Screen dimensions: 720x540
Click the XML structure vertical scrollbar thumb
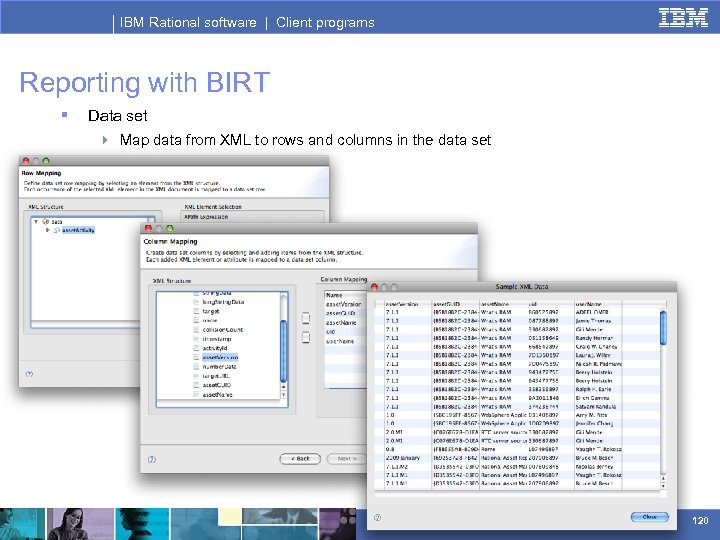pos(283,350)
